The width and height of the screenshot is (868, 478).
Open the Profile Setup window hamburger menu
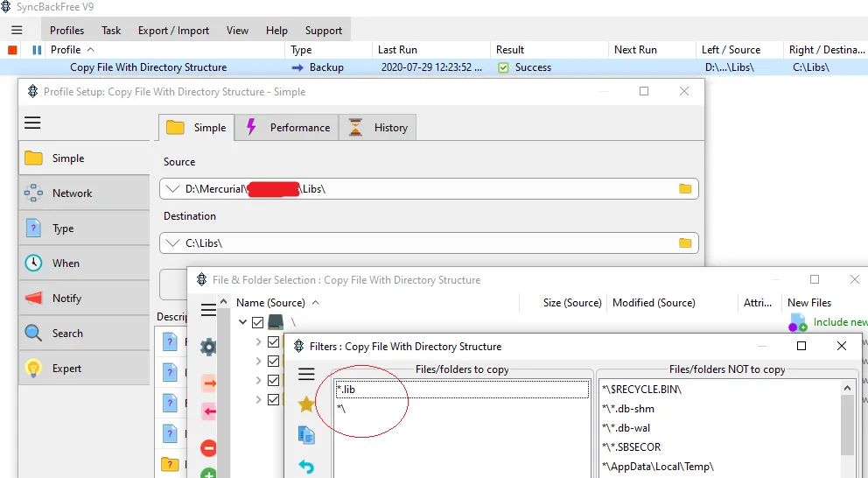(32, 123)
